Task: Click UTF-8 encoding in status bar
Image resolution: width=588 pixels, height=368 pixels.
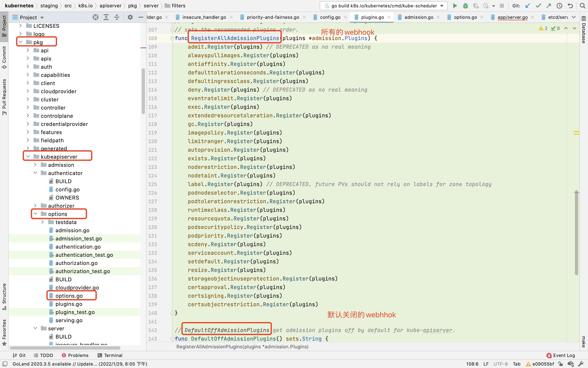Action: [501, 364]
